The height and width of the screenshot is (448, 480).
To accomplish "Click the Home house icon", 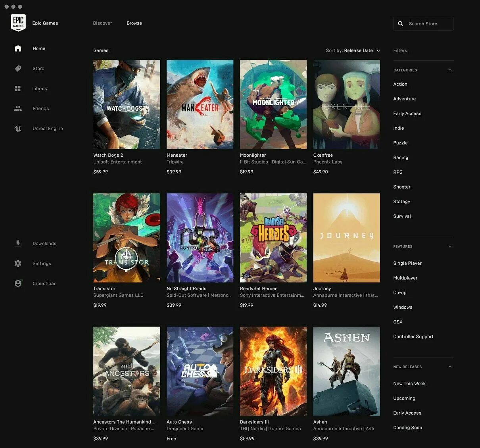I will pyautogui.click(x=18, y=48).
